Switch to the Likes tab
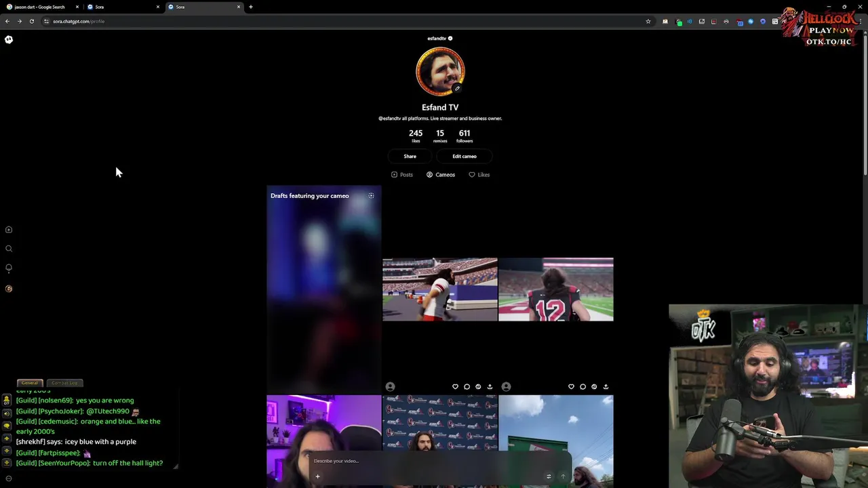 click(479, 175)
